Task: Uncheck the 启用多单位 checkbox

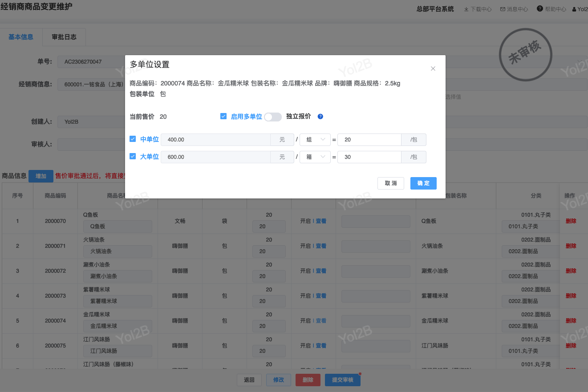Action: point(223,117)
